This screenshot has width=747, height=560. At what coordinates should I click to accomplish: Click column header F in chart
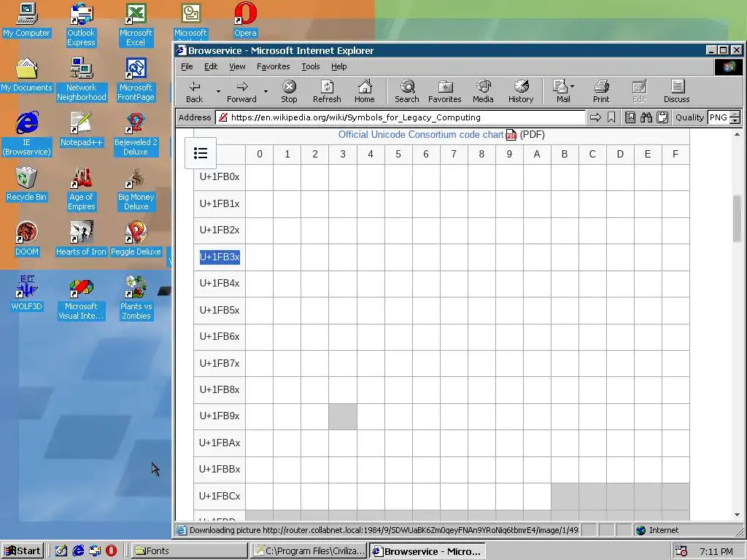(x=676, y=154)
